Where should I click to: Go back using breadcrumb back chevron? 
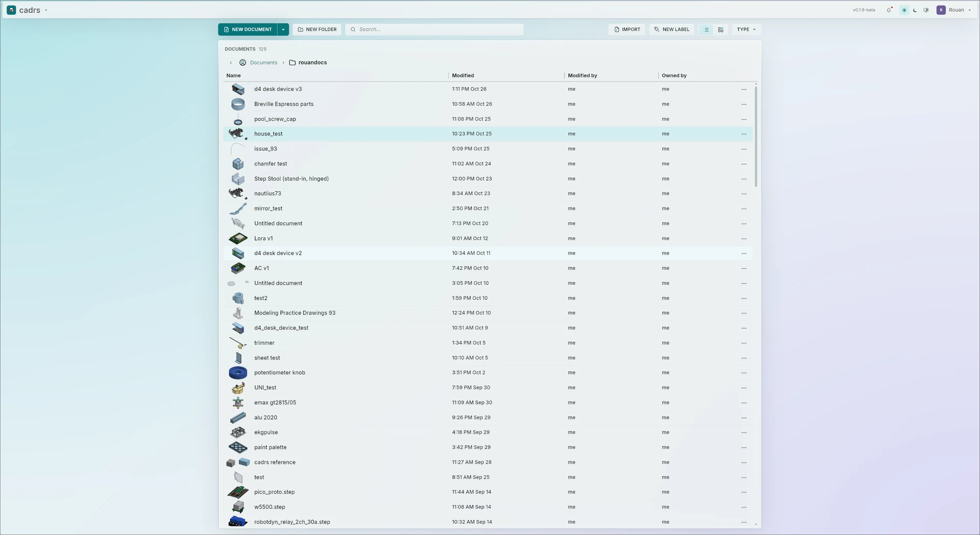coord(231,63)
